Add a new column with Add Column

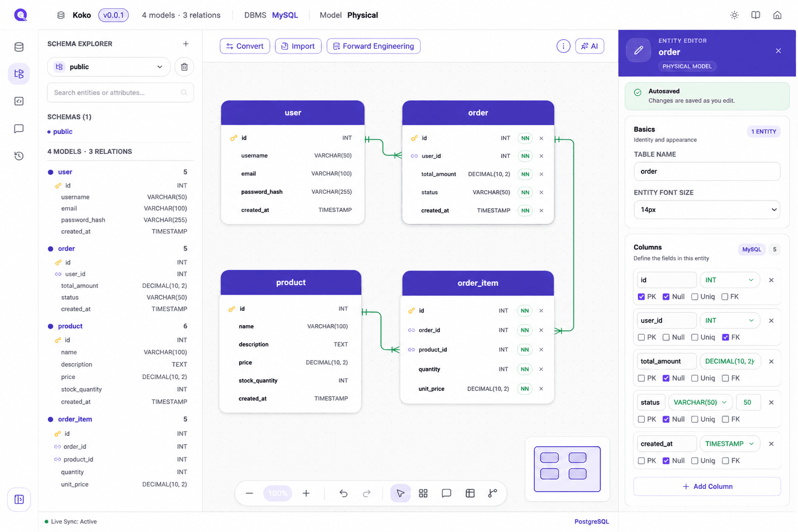[707, 486]
